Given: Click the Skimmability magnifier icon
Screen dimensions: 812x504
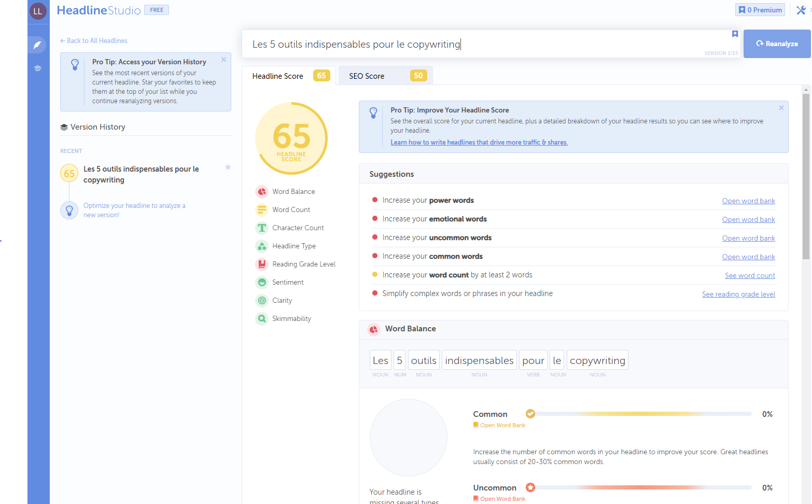Looking at the screenshot, I should [262, 318].
